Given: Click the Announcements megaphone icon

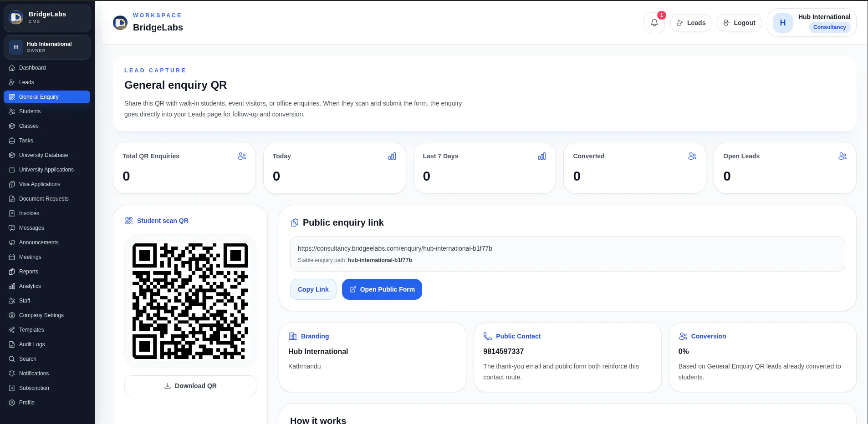Looking at the screenshot, I should click(x=12, y=242).
